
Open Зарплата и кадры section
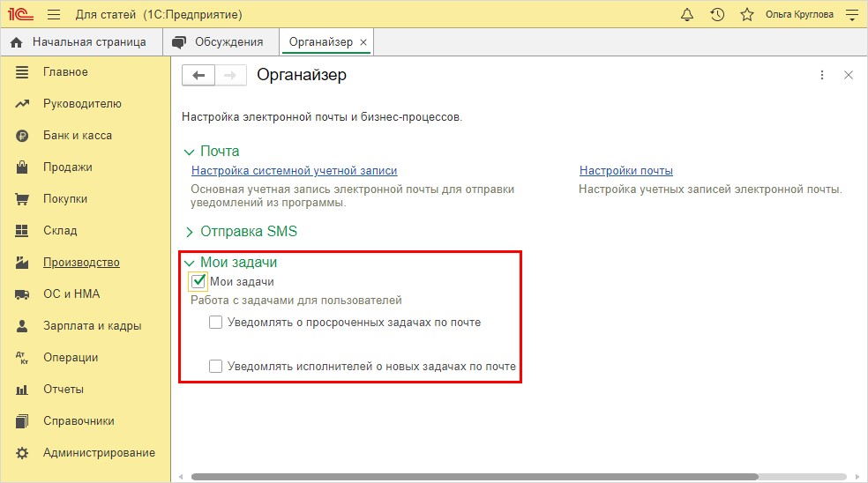[x=93, y=326]
